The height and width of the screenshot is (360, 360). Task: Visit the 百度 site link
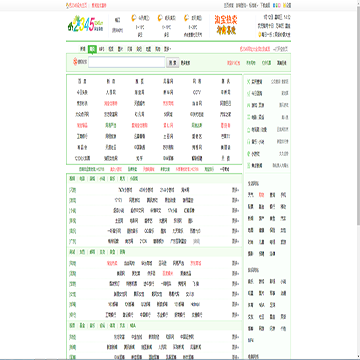pos(82,81)
